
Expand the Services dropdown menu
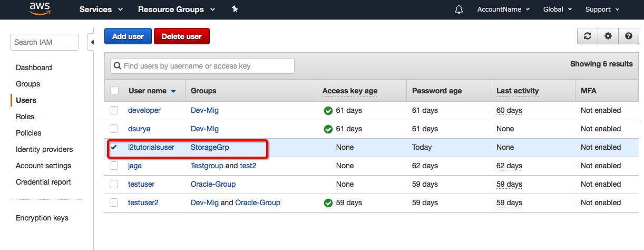click(x=101, y=9)
